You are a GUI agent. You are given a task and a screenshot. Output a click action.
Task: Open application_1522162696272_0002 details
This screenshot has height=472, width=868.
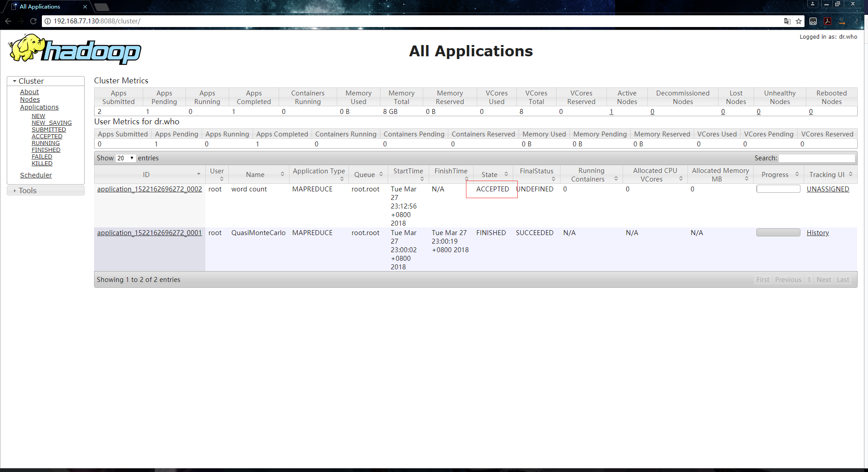click(149, 189)
